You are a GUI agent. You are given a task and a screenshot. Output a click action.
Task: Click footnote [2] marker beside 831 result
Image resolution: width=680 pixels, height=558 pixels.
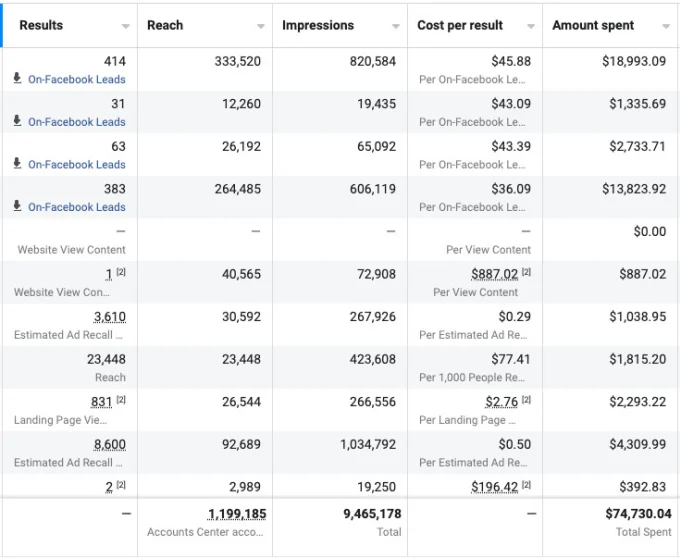tap(121, 401)
